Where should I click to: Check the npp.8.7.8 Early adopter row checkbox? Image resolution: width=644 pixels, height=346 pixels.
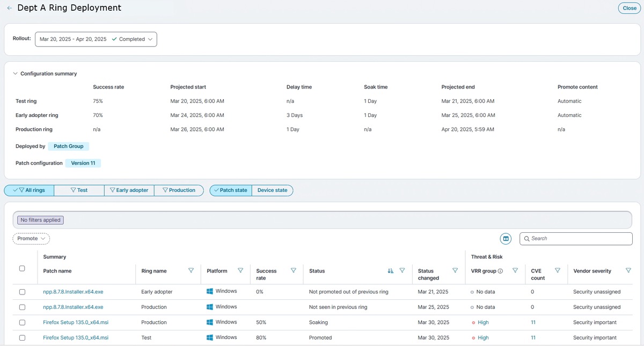click(x=22, y=292)
